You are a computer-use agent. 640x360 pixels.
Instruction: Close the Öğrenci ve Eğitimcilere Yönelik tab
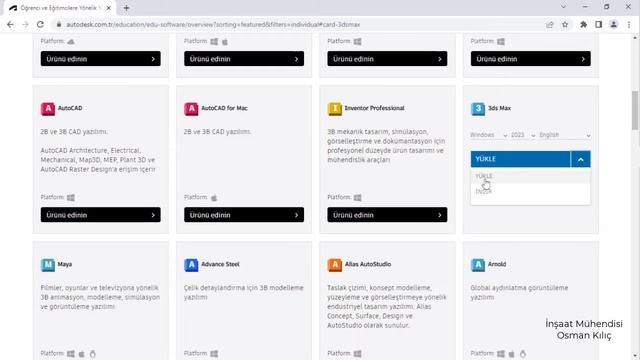[109, 8]
